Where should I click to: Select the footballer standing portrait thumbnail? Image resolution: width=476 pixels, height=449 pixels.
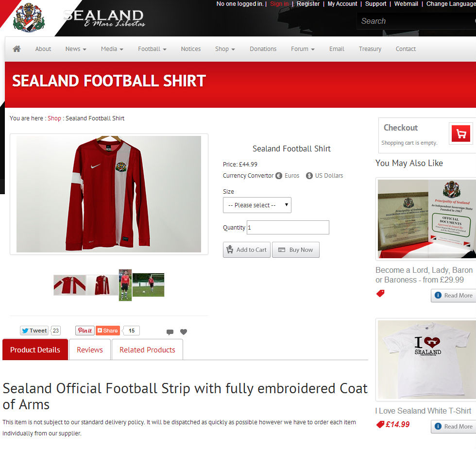point(125,285)
